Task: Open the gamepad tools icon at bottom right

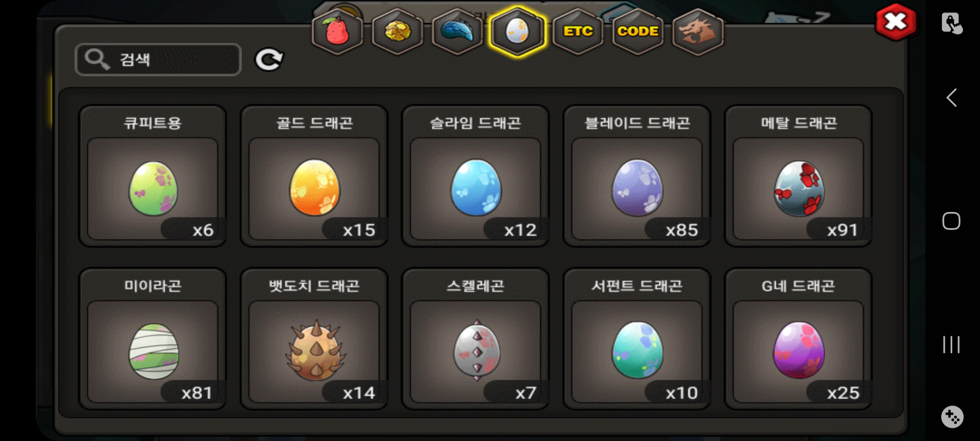Action: 952,416
